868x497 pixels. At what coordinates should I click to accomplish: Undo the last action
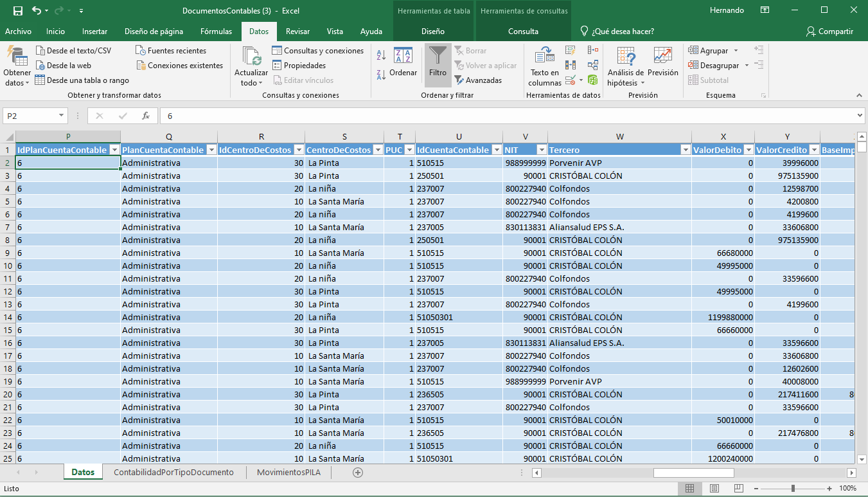click(37, 11)
